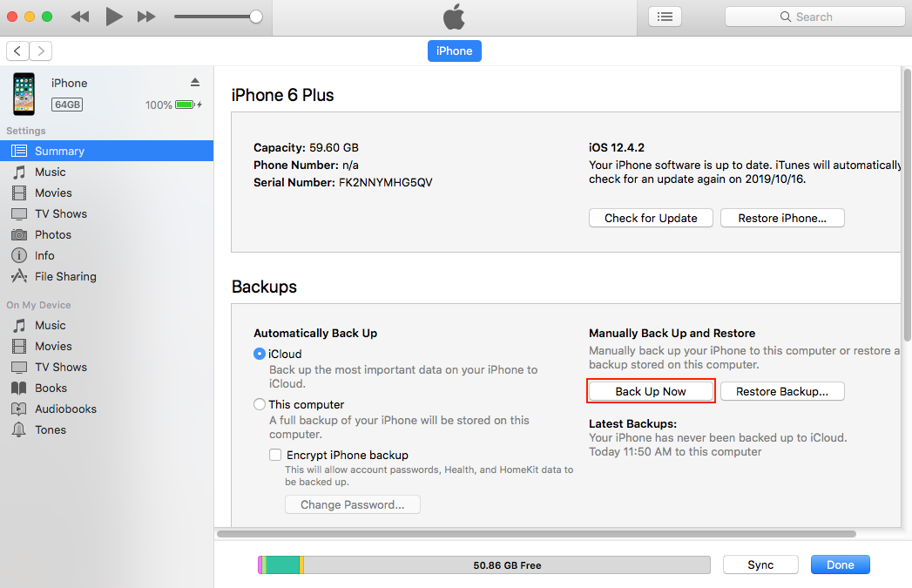Click the iPhone device thumbnail image

tap(24, 93)
